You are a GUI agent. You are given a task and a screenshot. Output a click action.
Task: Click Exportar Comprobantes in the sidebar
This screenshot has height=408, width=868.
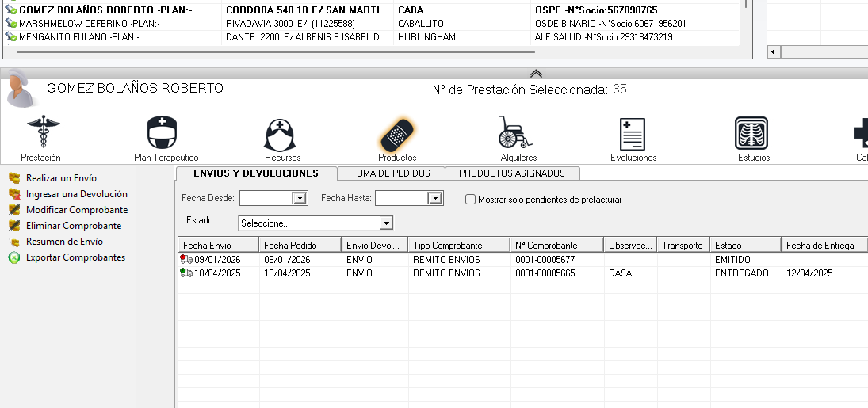75,257
